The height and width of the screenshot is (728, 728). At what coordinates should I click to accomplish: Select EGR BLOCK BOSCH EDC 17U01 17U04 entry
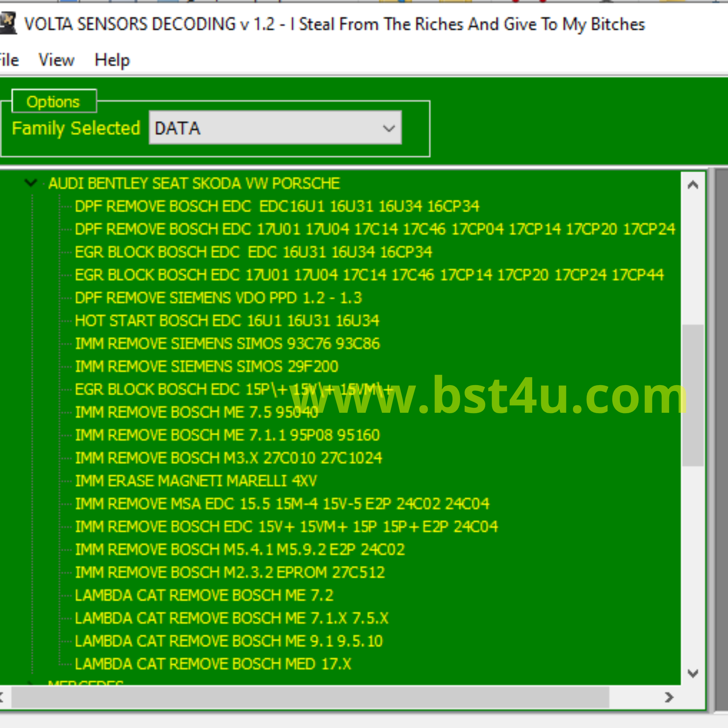pos(369,275)
